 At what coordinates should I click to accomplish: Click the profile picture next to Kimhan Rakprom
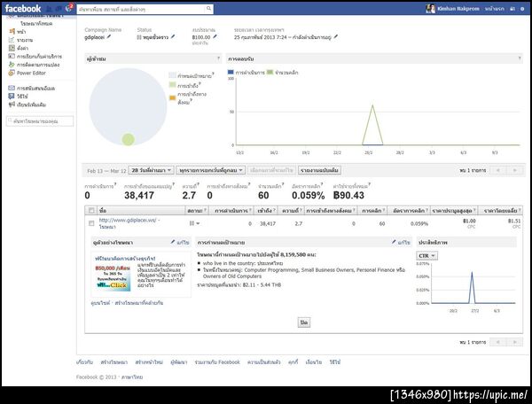click(430, 9)
